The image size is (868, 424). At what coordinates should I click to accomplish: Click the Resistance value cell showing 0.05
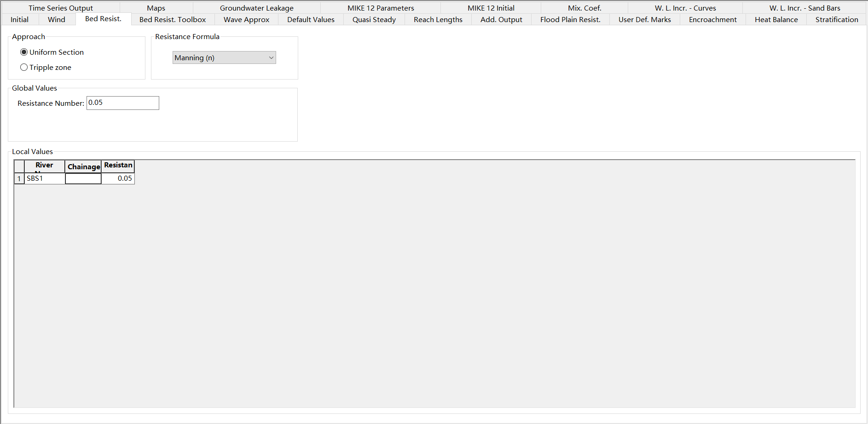(118, 179)
